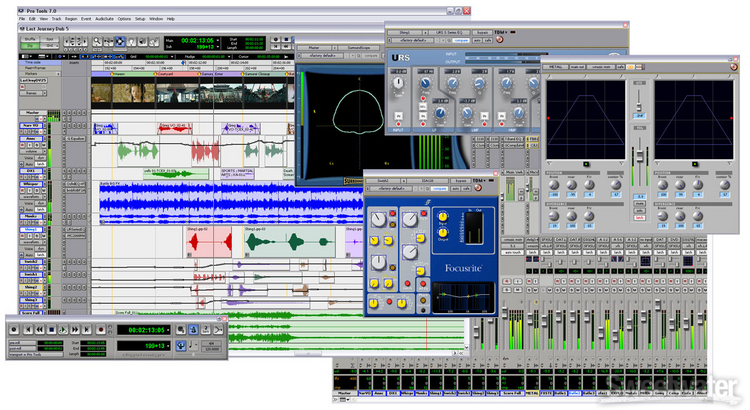
Task: Choose the Selector tool in edit toolbar
Action: pos(120,41)
